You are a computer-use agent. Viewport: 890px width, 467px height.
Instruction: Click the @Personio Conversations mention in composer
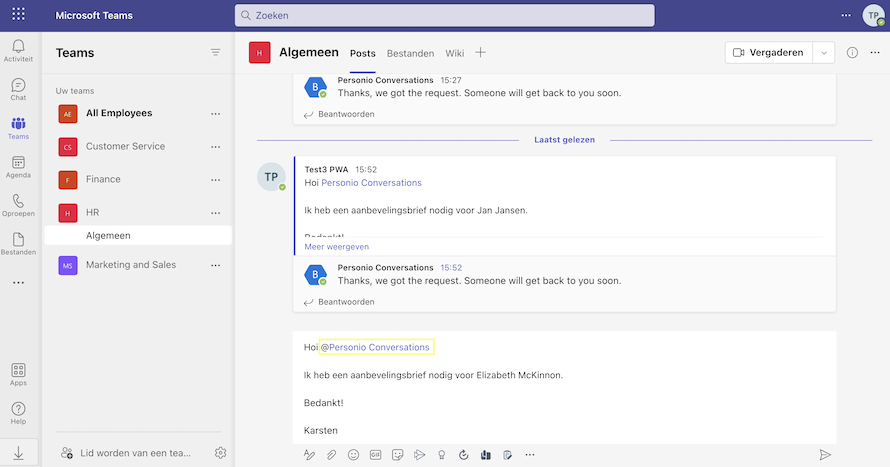click(376, 347)
